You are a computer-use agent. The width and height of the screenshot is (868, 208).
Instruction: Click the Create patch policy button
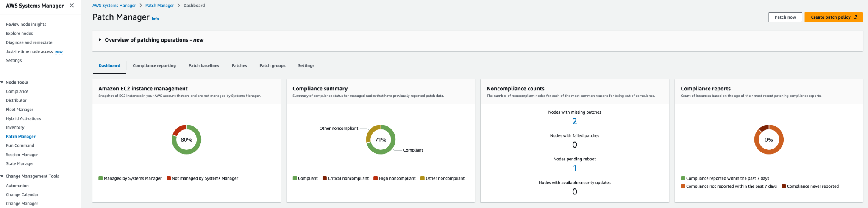(x=834, y=17)
